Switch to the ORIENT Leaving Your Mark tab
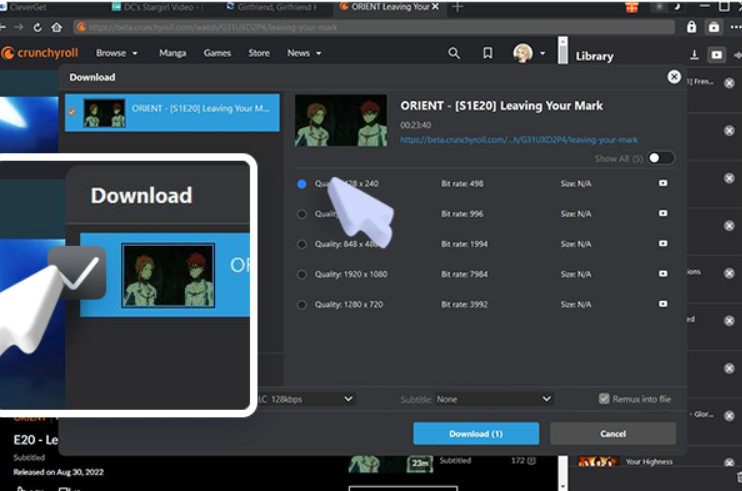Image resolution: width=742 pixels, height=491 pixels. [385, 7]
